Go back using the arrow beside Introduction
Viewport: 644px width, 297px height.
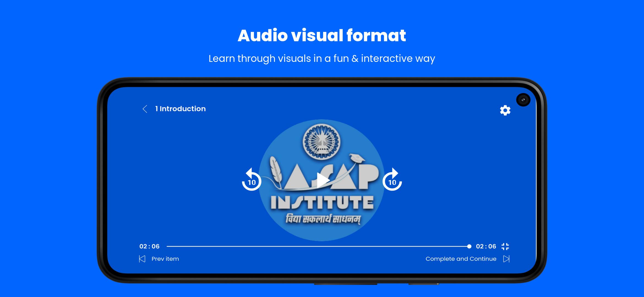point(145,109)
